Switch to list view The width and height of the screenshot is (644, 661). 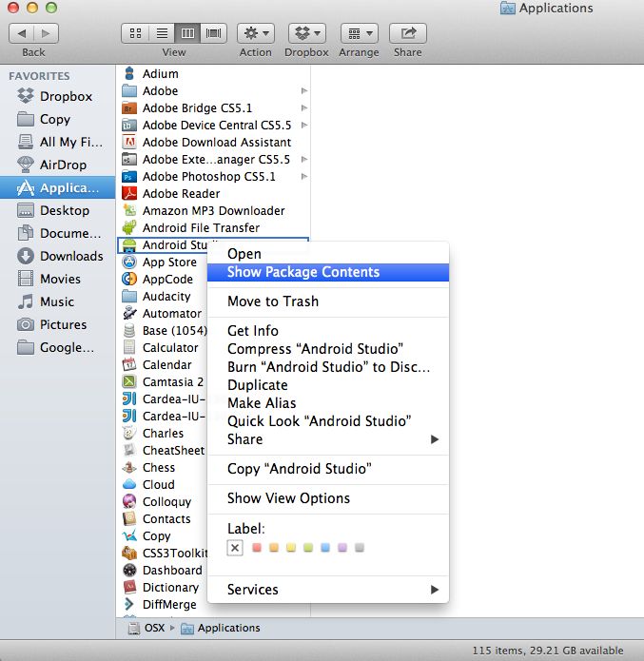click(162, 33)
